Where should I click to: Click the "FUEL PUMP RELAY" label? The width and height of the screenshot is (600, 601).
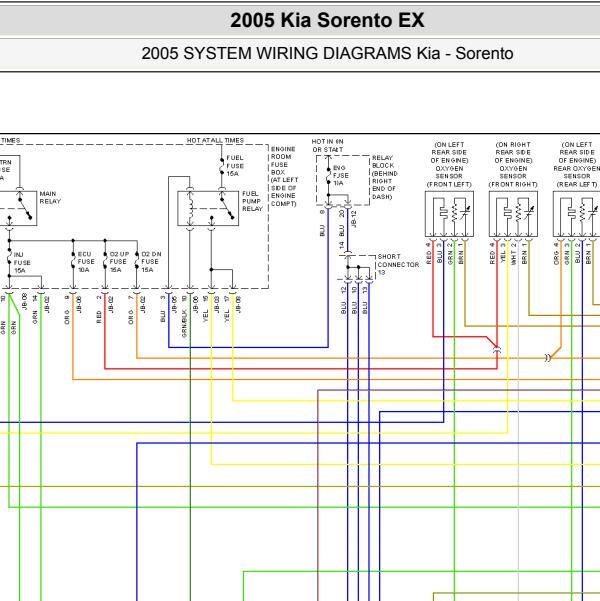click(x=252, y=201)
